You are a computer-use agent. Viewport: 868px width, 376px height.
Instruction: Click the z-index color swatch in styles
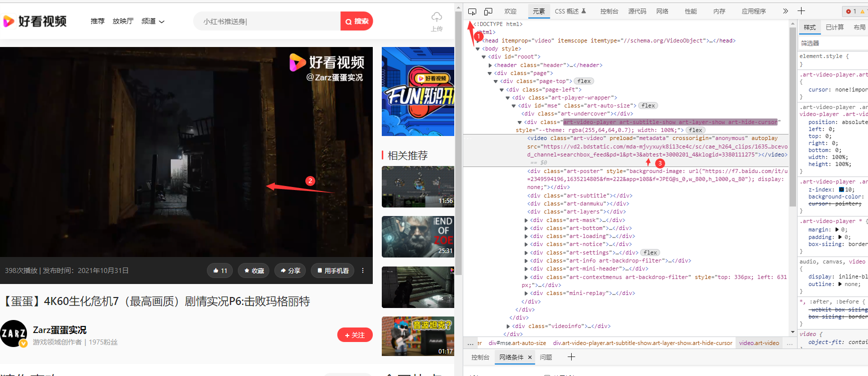842,189
